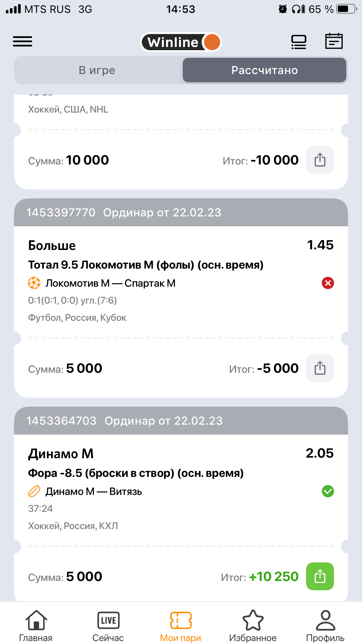This screenshot has width=362, height=644.
Task: Open the Динамо М — Витязь match
Action: tap(94, 491)
